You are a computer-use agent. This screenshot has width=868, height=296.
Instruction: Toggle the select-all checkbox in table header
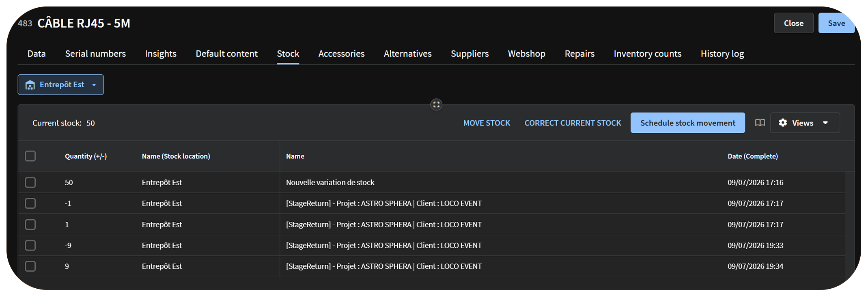click(30, 156)
